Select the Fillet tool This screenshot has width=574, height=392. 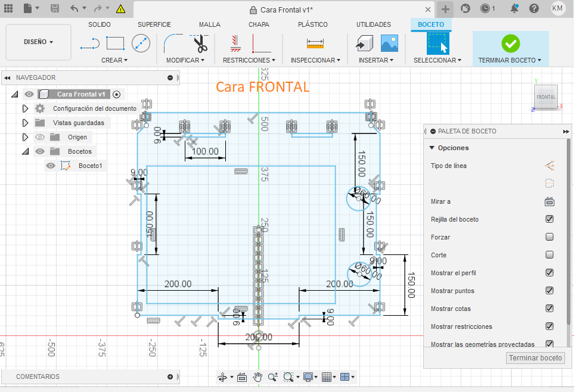(173, 43)
